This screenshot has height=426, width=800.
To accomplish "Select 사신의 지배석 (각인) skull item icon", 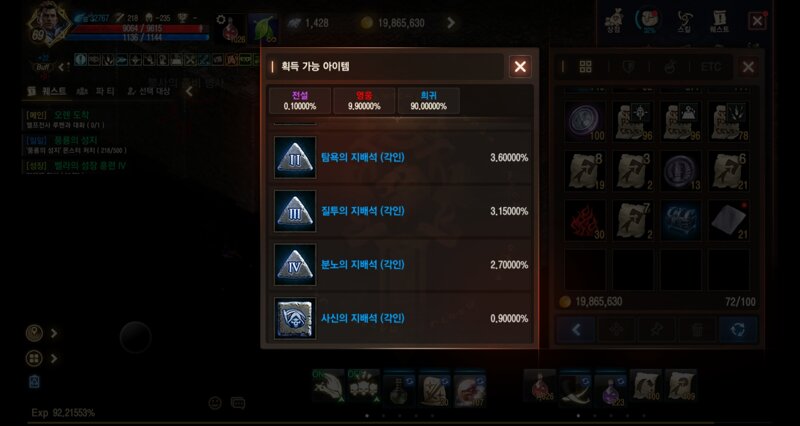I will coord(295,318).
